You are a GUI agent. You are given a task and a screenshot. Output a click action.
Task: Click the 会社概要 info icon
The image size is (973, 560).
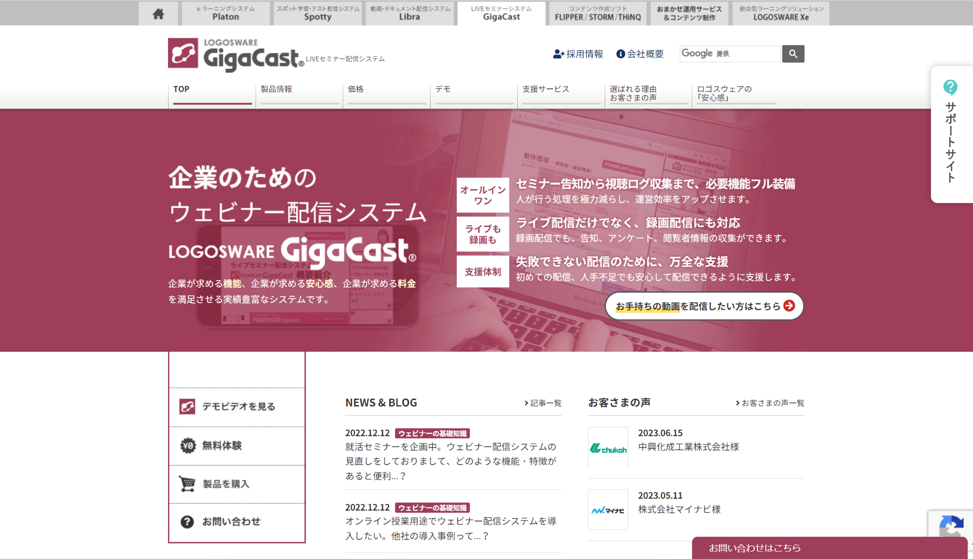[620, 54]
